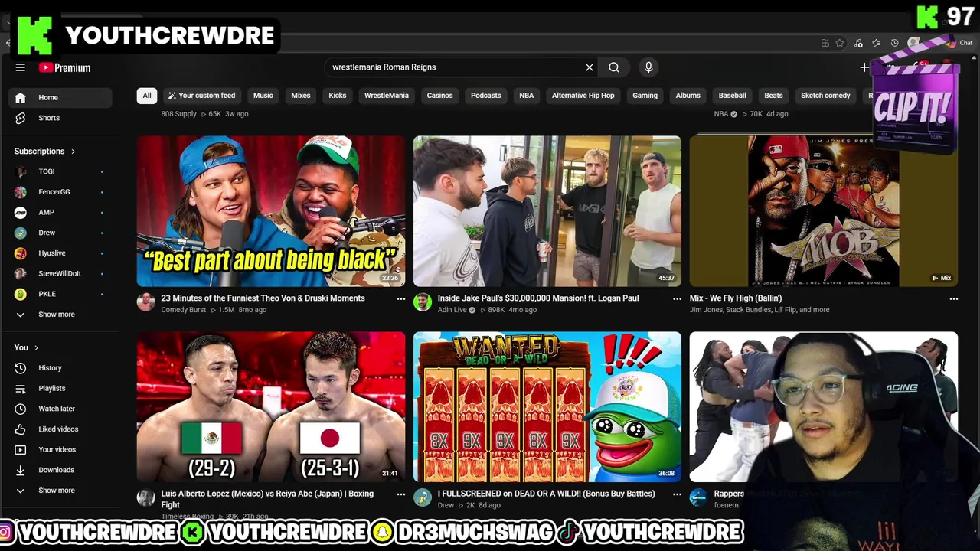Select the Gaming filter chip
The width and height of the screenshot is (980, 551).
pyautogui.click(x=645, y=96)
